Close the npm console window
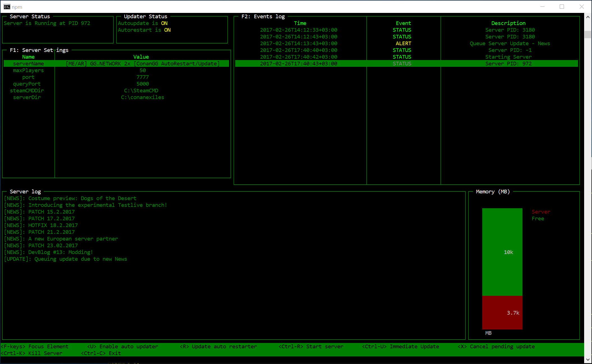 [582, 7]
